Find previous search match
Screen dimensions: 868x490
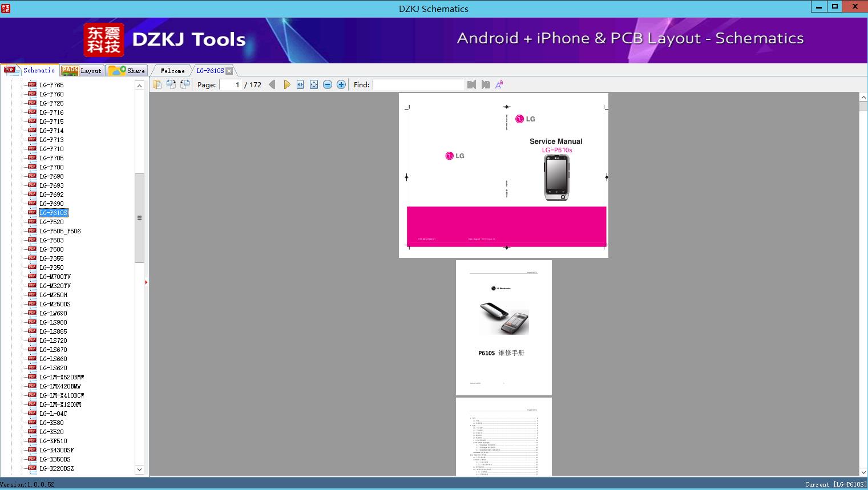coord(471,84)
